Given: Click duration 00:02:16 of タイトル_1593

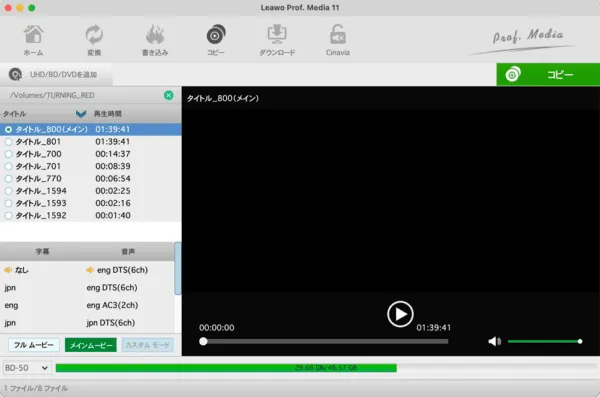Looking at the screenshot, I should tap(113, 203).
